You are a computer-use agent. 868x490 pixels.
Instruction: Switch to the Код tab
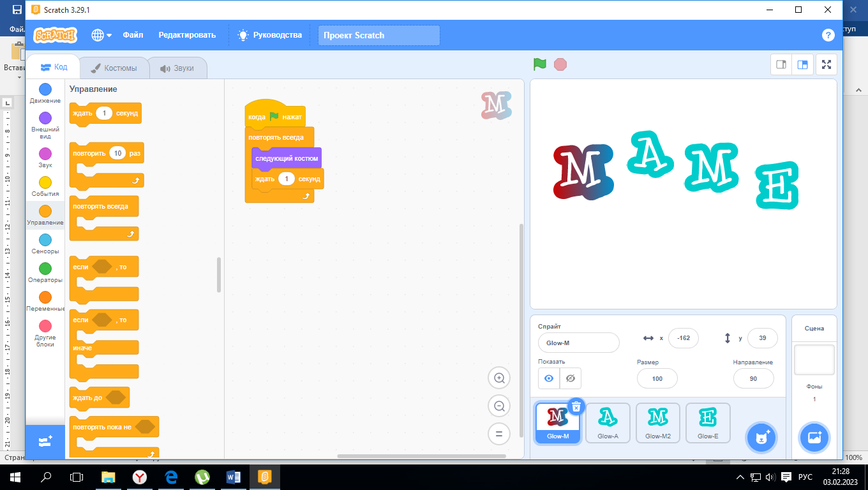coord(54,67)
